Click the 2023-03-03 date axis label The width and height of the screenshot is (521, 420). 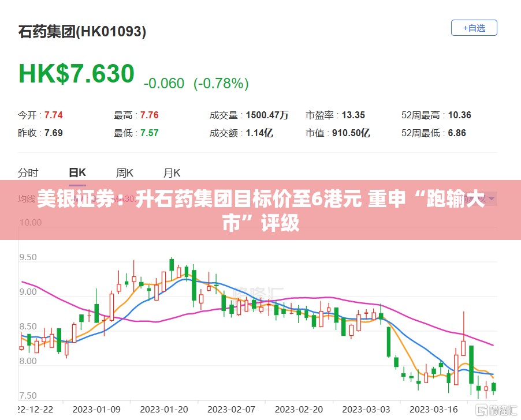pos(366,410)
